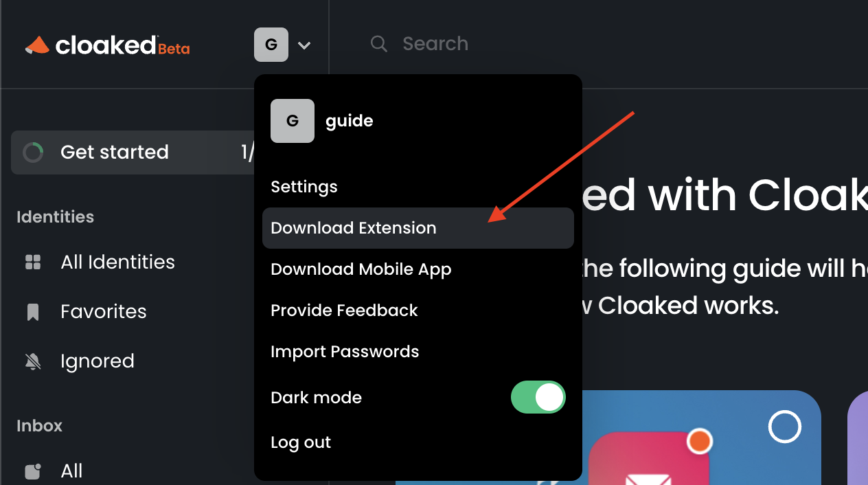Open the Inbox All icon
This screenshot has width=868, height=485.
tap(33, 471)
